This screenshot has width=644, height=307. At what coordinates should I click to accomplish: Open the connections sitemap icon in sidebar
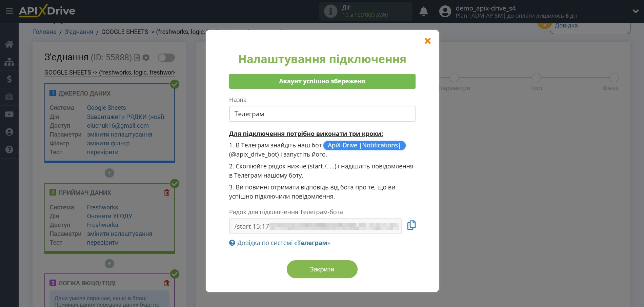pyautogui.click(x=9, y=62)
